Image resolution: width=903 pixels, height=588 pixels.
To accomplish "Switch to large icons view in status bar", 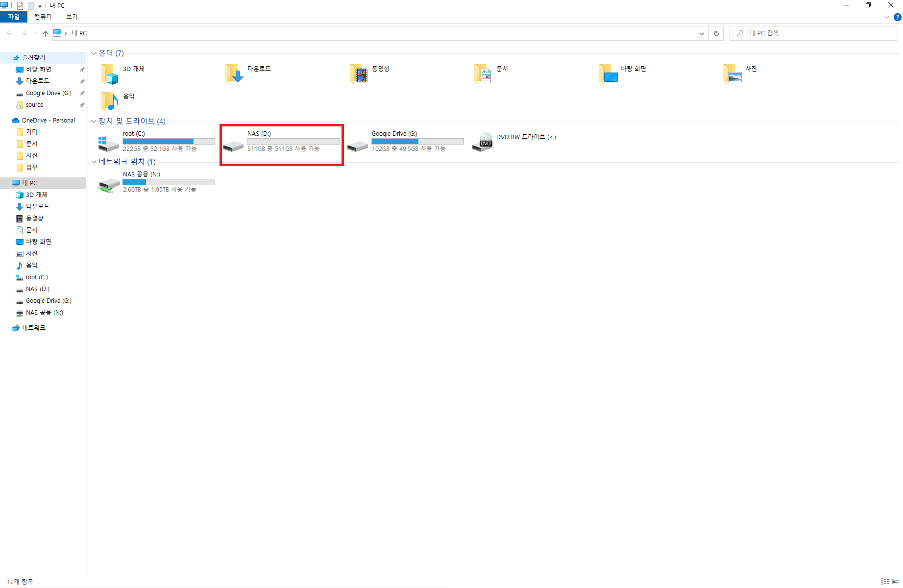I will tap(896, 581).
